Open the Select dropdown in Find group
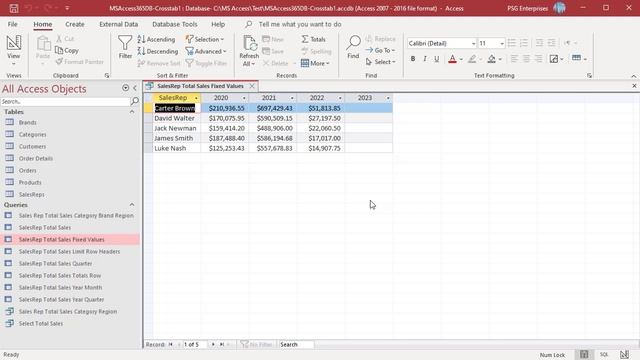The width and height of the screenshot is (640, 360). click(x=380, y=62)
